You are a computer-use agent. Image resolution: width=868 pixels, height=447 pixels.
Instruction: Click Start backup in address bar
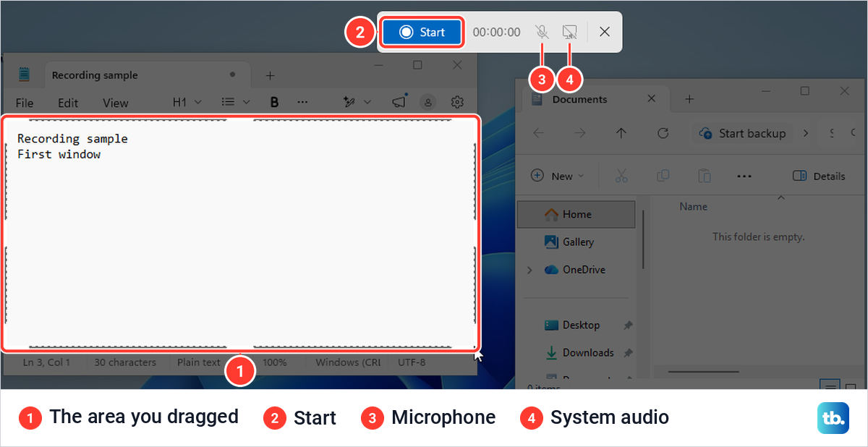(x=743, y=133)
